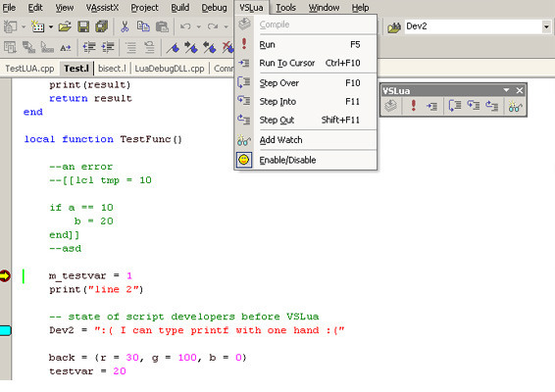This screenshot has width=555, height=392.
Task: Click the Run exclamation icon in menu
Action: [244, 44]
